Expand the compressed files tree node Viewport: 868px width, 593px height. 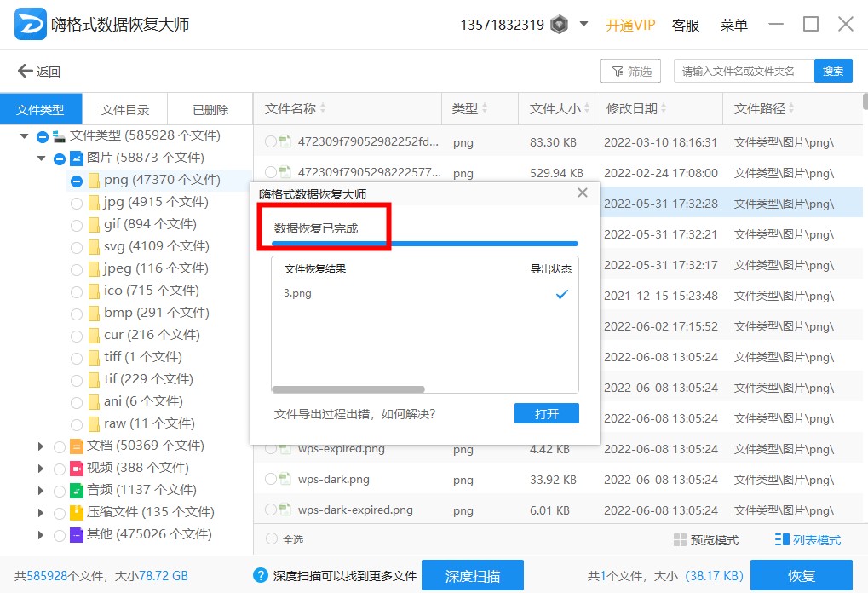40,513
